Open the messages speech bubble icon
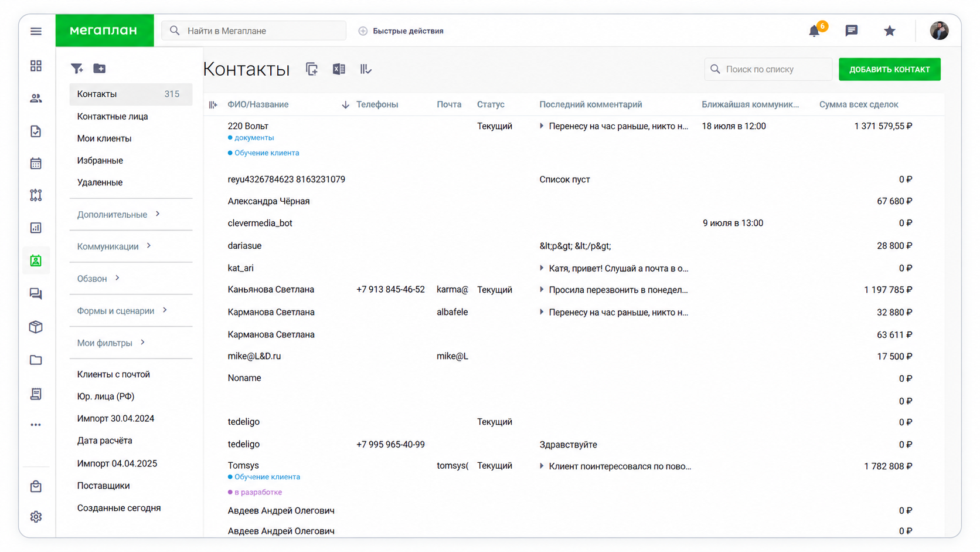The height and width of the screenshot is (552, 980). [x=852, y=31]
